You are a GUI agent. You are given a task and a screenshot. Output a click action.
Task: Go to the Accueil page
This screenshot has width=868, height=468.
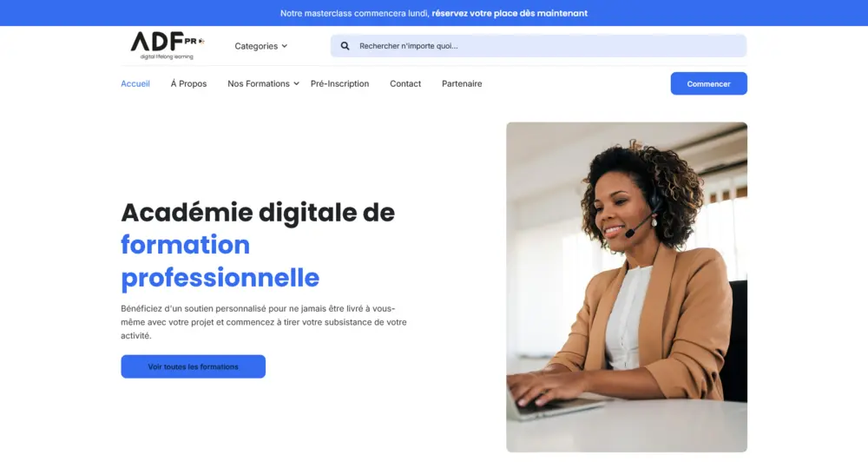(135, 83)
